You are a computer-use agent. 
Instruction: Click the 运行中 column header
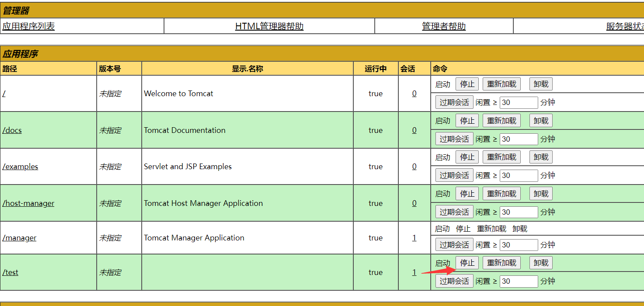[x=376, y=69]
